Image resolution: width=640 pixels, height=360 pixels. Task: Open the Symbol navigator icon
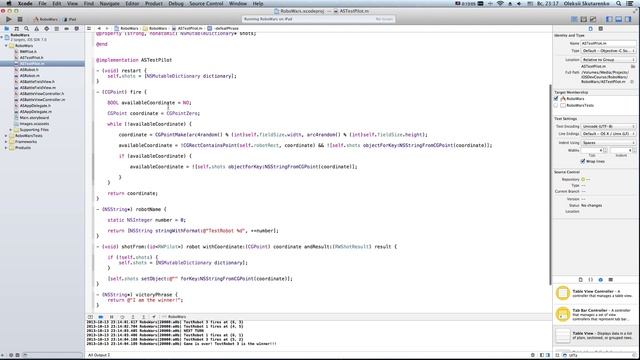click(x=17, y=29)
